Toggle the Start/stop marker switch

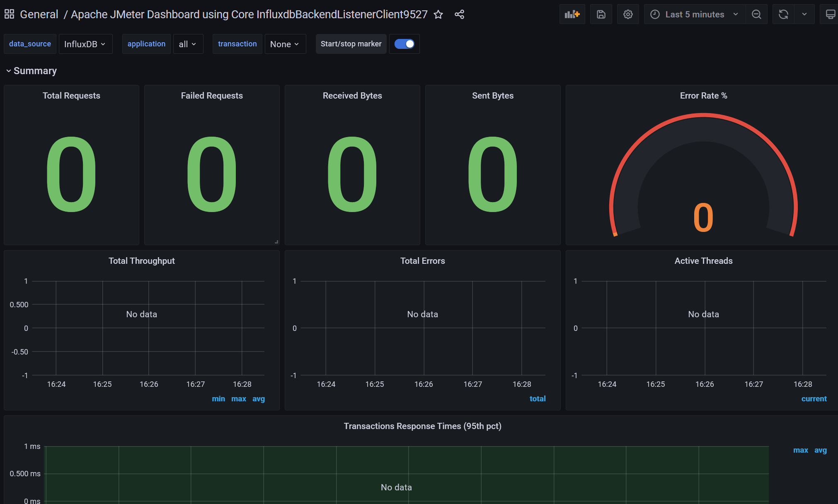pyautogui.click(x=404, y=44)
